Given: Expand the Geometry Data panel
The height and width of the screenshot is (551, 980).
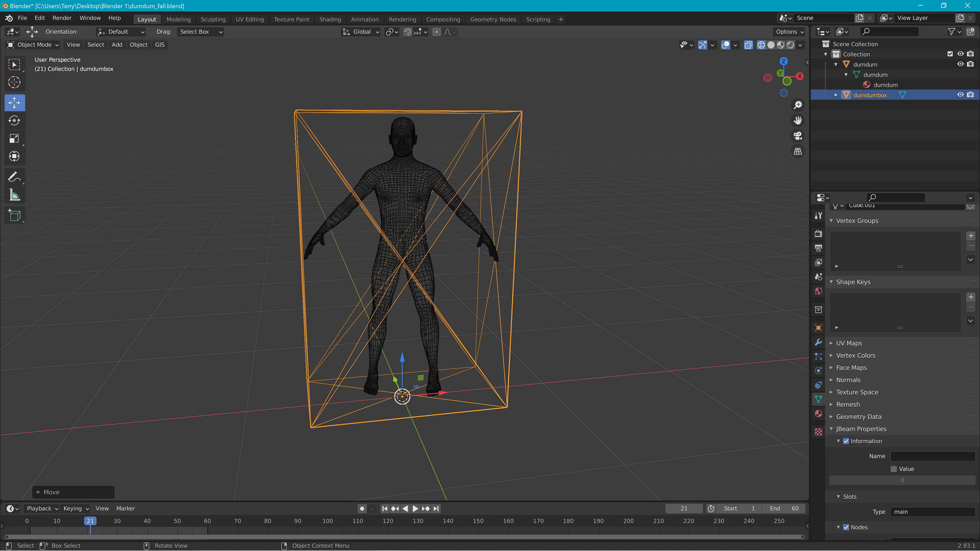Looking at the screenshot, I should (858, 417).
